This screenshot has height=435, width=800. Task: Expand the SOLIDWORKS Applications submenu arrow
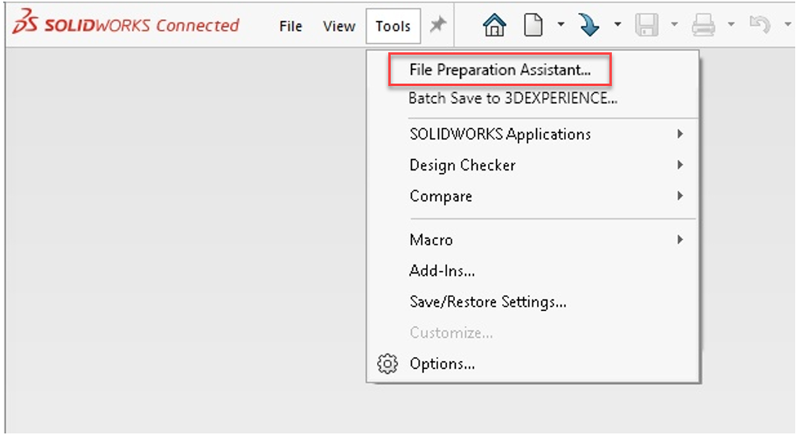pyautogui.click(x=680, y=134)
